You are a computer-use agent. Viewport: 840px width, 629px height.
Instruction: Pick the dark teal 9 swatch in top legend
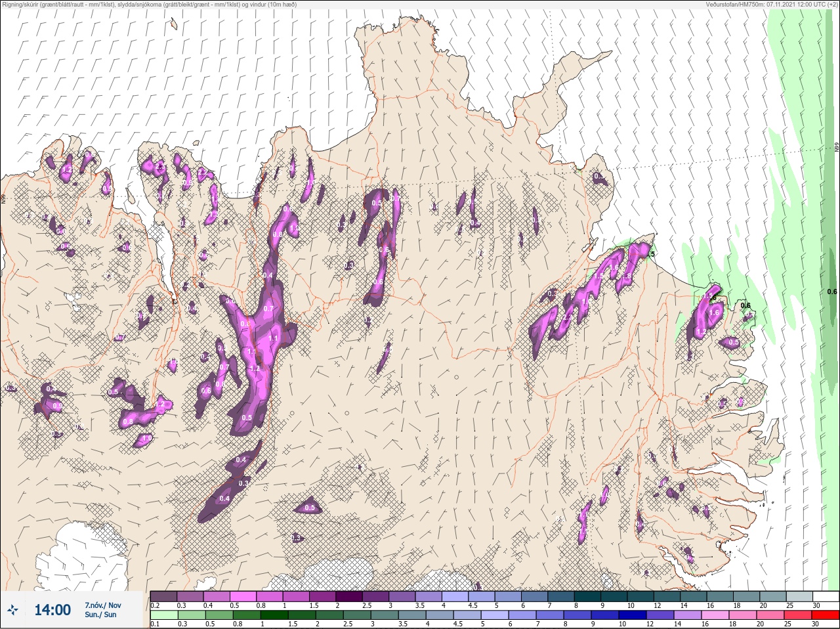[614, 596]
